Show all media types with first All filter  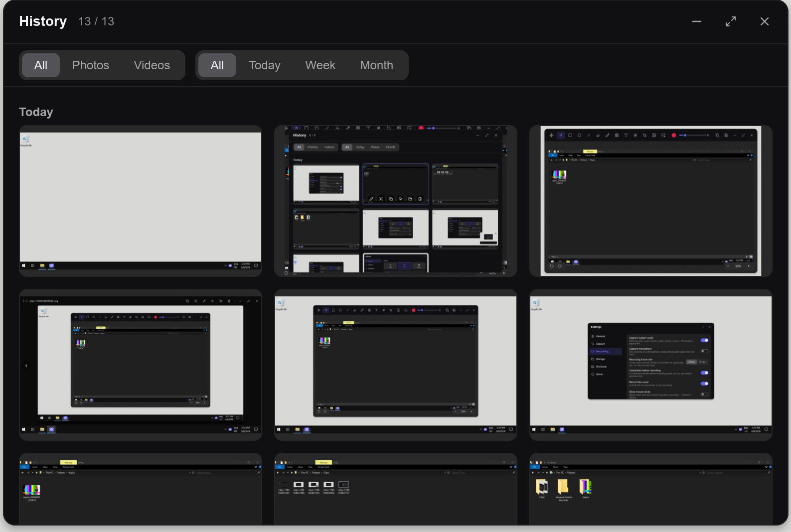[41, 65]
